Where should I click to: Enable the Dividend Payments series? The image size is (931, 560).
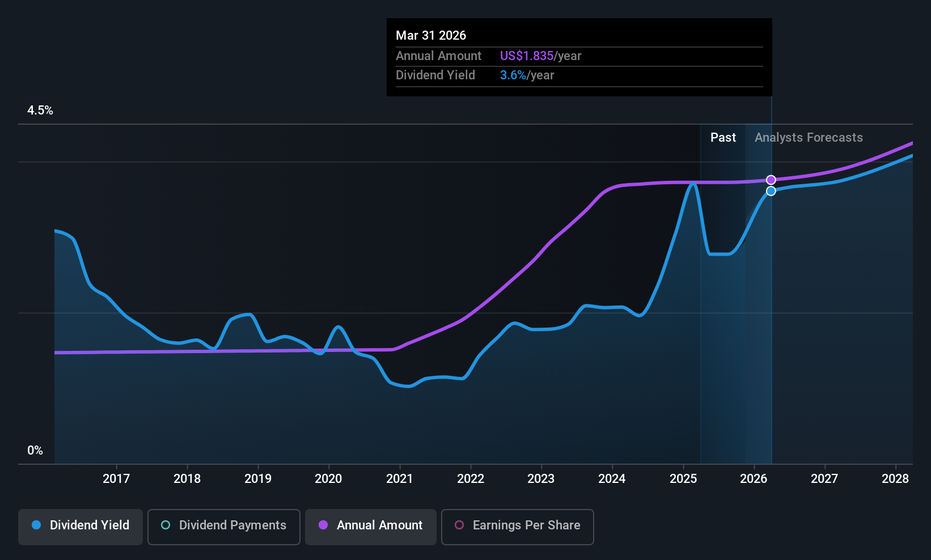[x=224, y=527]
